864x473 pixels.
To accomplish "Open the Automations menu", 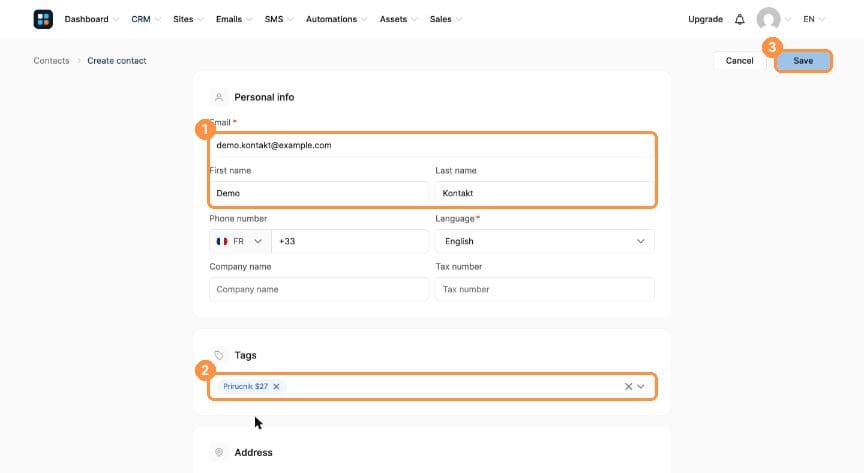I will coord(336,19).
